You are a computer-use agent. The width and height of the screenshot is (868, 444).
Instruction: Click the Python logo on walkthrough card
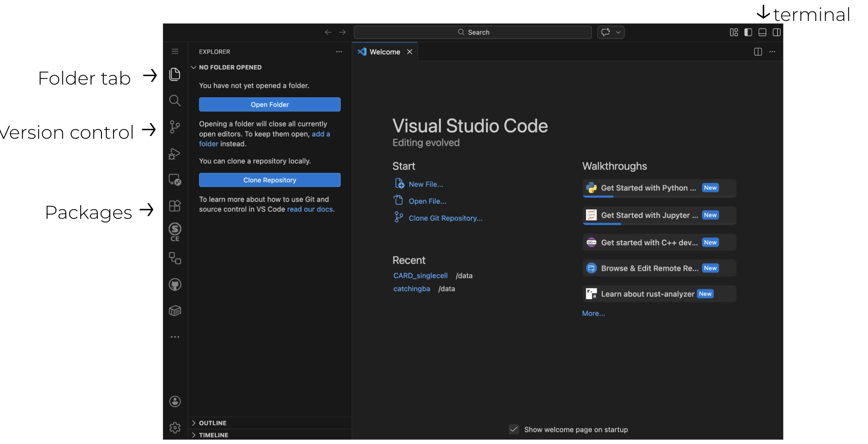[x=591, y=188]
